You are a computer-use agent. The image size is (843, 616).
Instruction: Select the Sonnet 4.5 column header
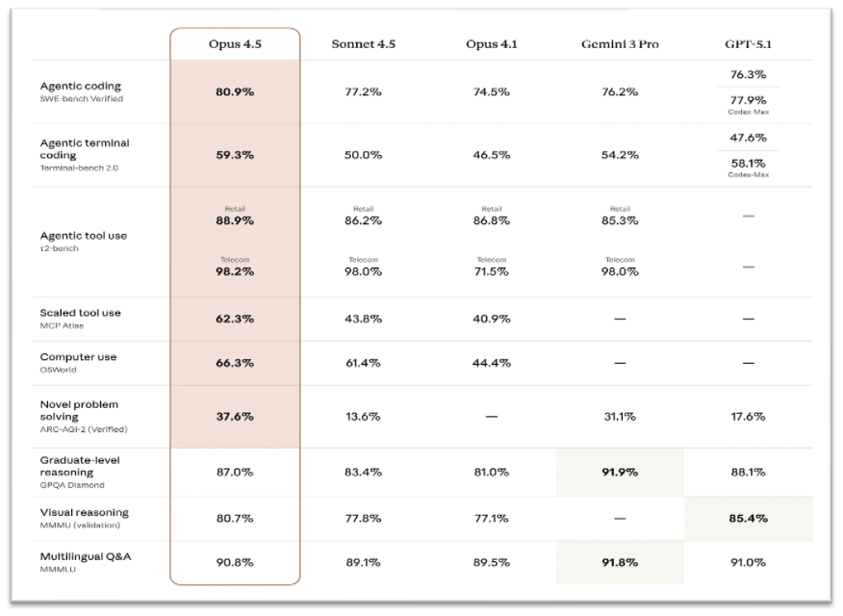click(363, 44)
